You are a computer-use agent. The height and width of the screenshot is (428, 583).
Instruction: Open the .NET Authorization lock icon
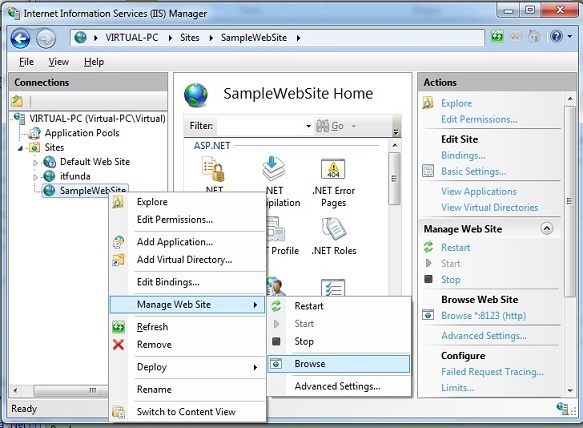tap(214, 169)
